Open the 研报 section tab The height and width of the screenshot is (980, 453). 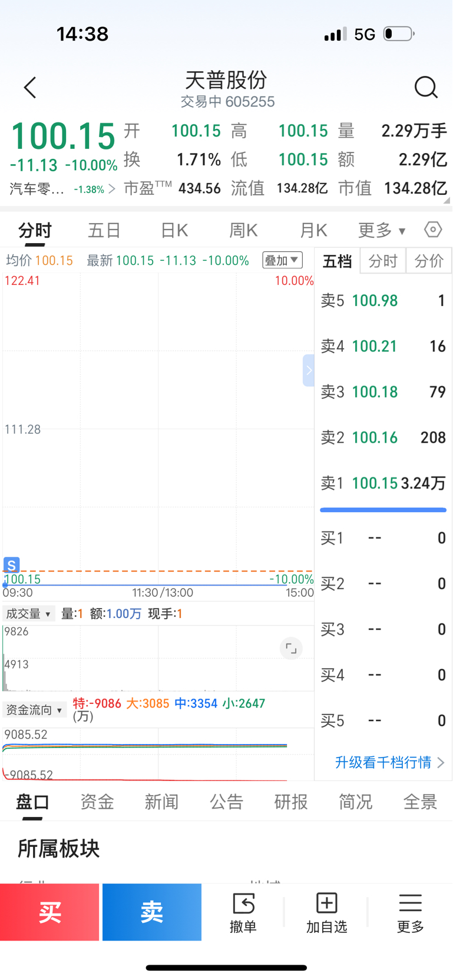(291, 802)
